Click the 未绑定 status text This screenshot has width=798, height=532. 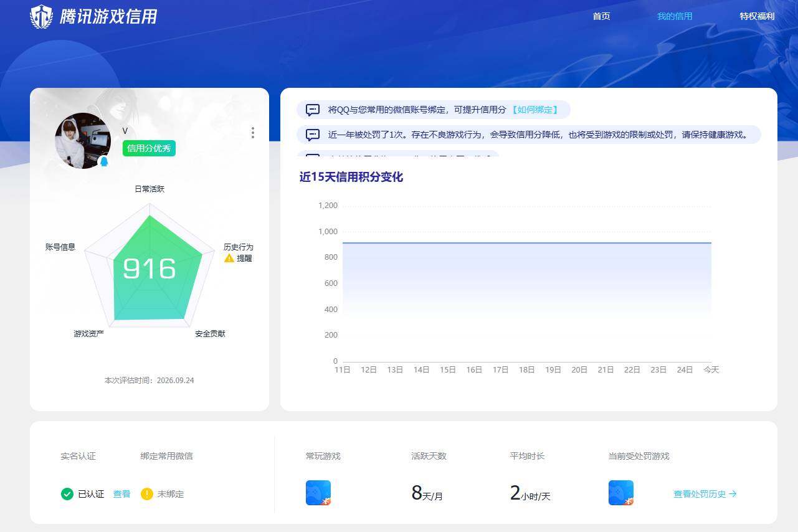click(170, 494)
